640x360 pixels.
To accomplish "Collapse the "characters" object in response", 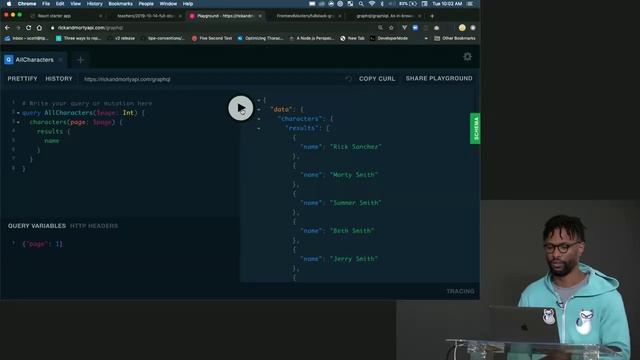I will (x=259, y=119).
